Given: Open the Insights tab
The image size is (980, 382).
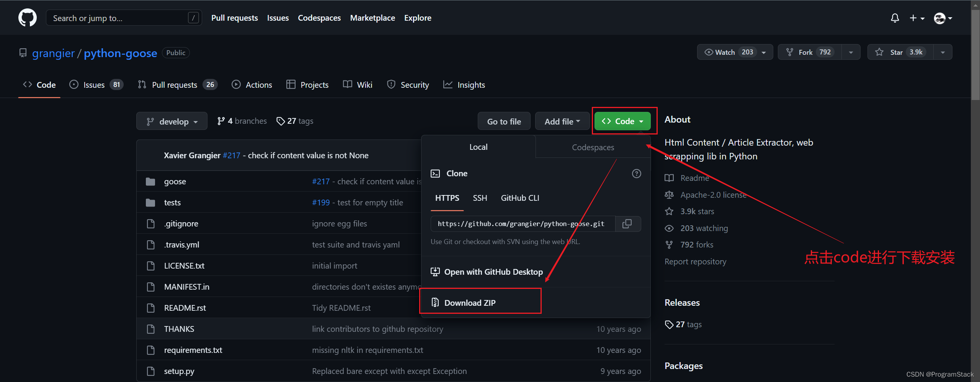Looking at the screenshot, I should click(x=464, y=85).
